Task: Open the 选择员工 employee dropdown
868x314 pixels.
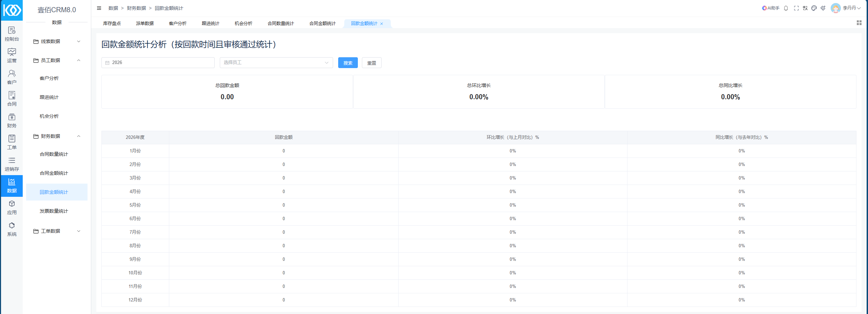Action: pyautogui.click(x=276, y=63)
